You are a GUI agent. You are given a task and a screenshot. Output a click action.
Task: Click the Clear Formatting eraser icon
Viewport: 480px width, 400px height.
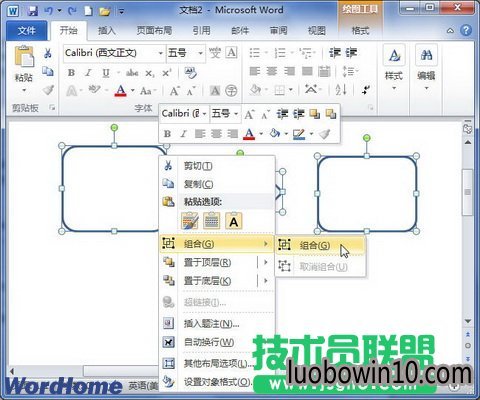[x=191, y=73]
